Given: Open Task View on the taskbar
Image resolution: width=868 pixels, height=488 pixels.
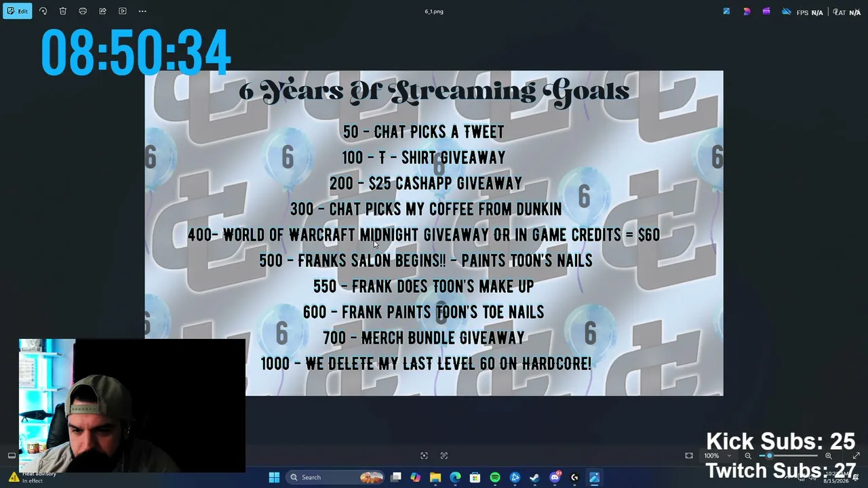Looking at the screenshot, I should pos(396,477).
